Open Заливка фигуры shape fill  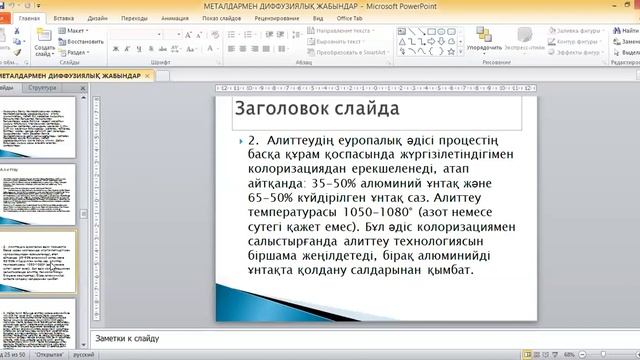coord(576,31)
